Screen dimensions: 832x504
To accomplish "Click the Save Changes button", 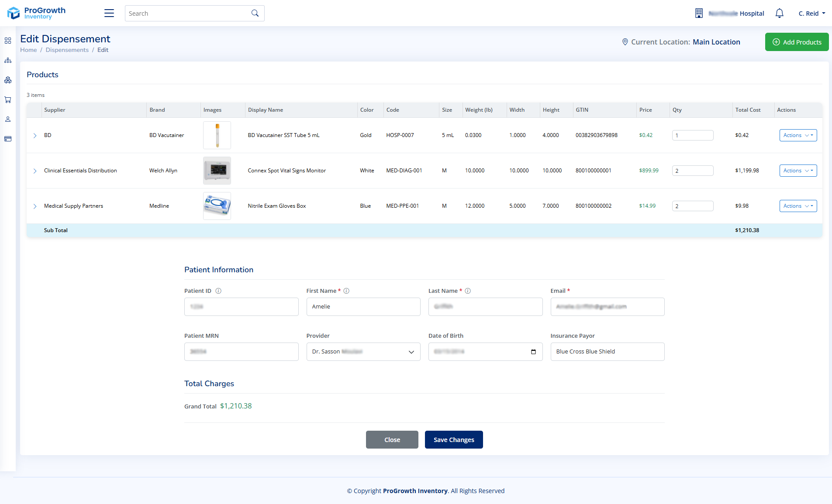I will click(x=454, y=439).
